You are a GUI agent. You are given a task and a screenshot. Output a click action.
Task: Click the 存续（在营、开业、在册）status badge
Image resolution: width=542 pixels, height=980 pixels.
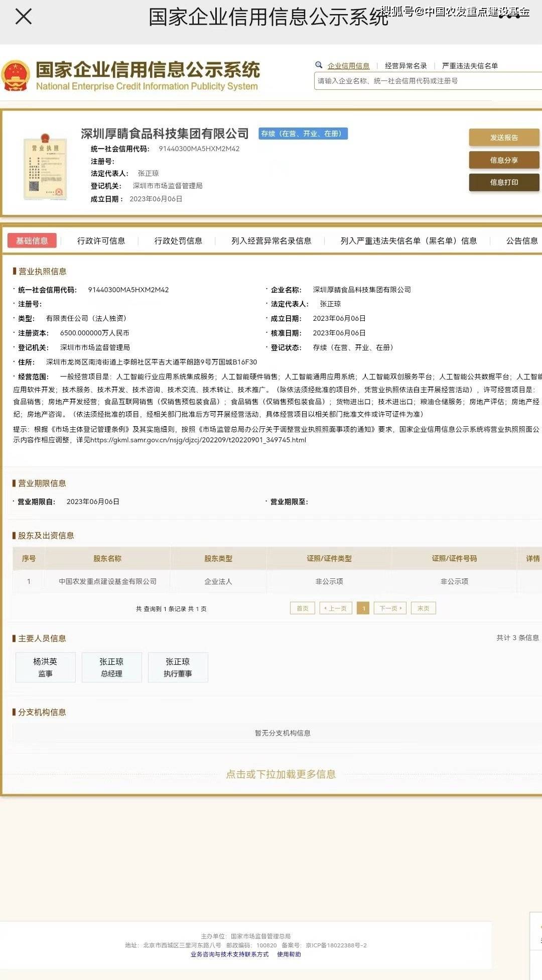(x=303, y=134)
